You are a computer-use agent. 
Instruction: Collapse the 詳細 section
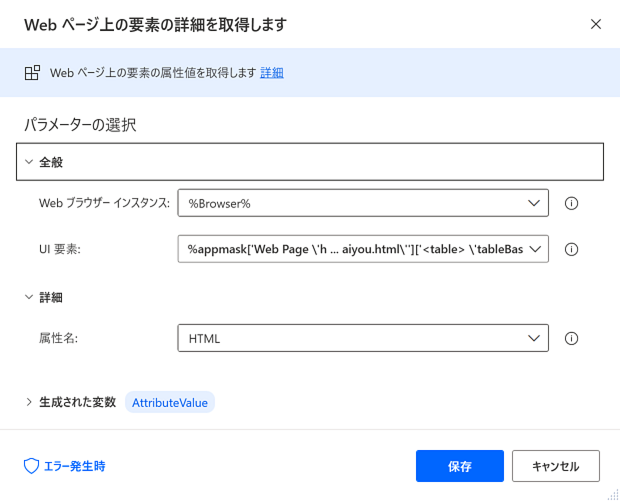pos(43,297)
